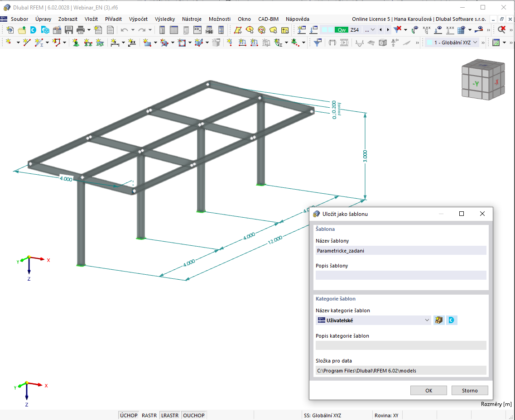
Task: Click the Save floppy disk icon
Action: (x=69, y=30)
